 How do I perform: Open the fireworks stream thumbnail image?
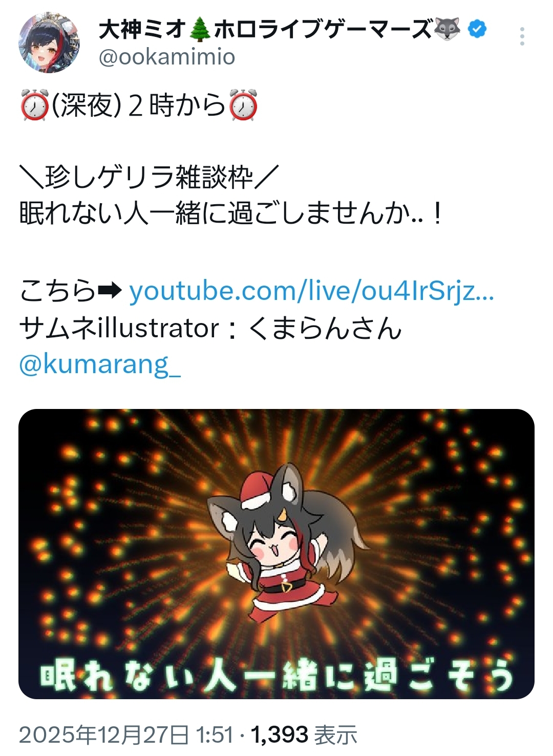276,554
